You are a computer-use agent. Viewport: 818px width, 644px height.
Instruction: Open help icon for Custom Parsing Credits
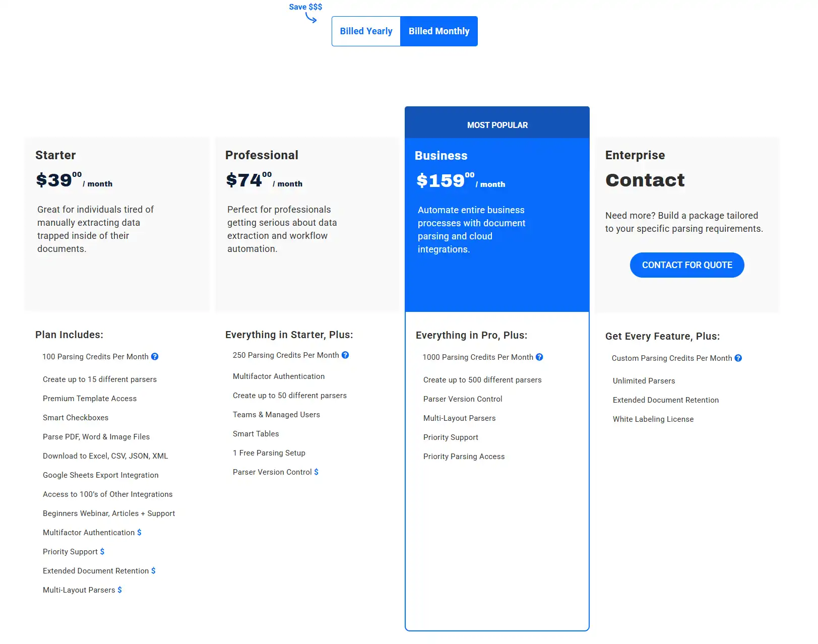pos(738,358)
